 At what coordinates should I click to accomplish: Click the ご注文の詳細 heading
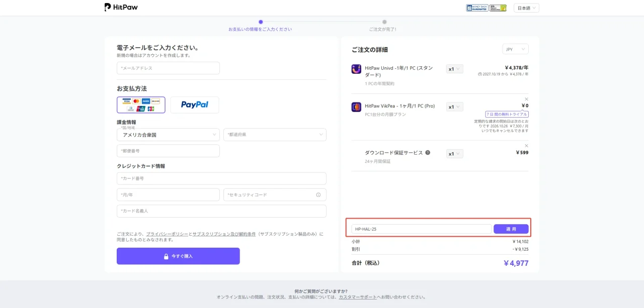[x=370, y=50]
